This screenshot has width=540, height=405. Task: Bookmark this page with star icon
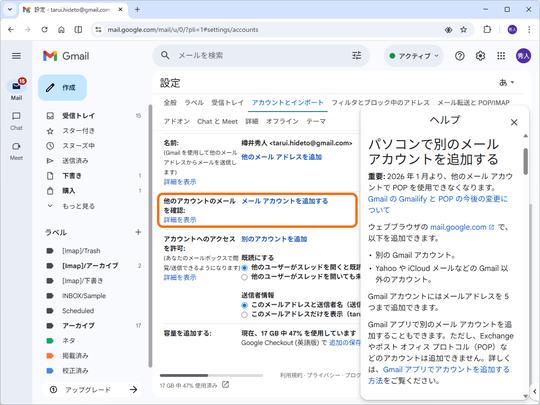pos(464,30)
